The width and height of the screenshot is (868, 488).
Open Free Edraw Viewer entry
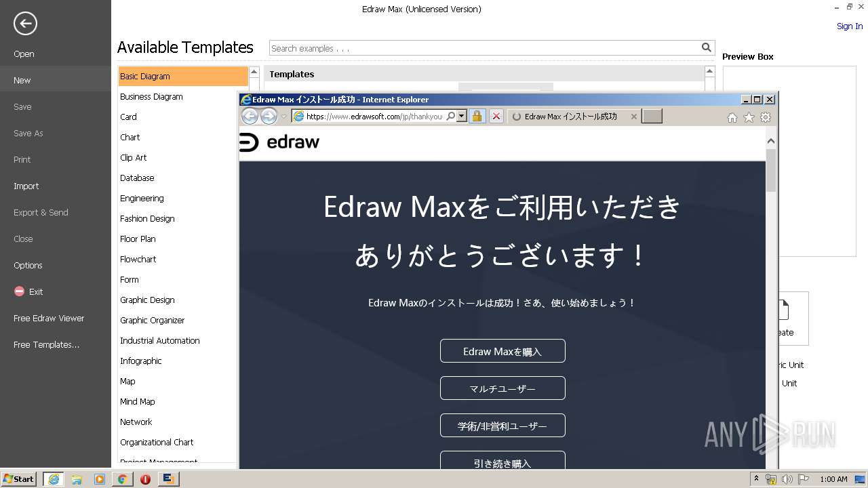pos(49,318)
